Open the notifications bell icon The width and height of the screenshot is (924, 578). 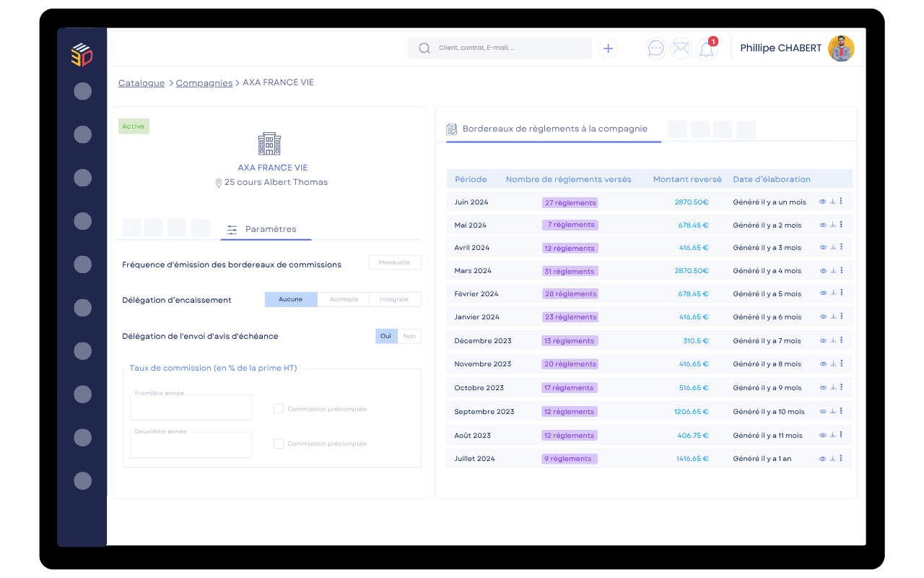[707, 49]
